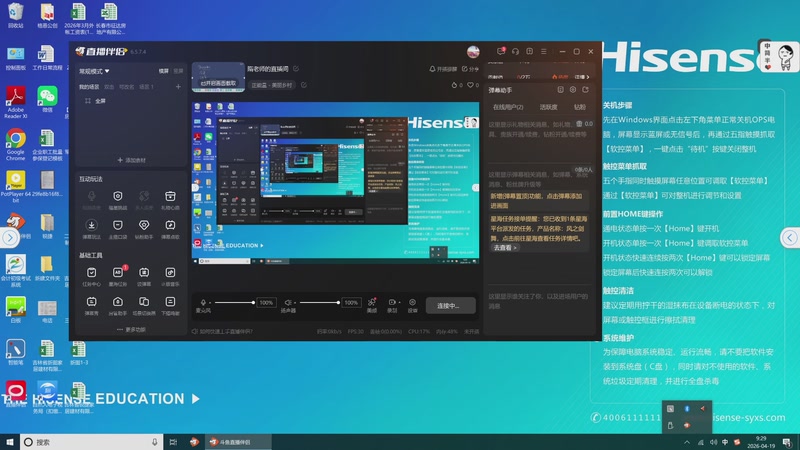Expand the left desktop sidebar arrow
The width and height of the screenshot is (800, 450).
pyautogui.click(x=10, y=237)
